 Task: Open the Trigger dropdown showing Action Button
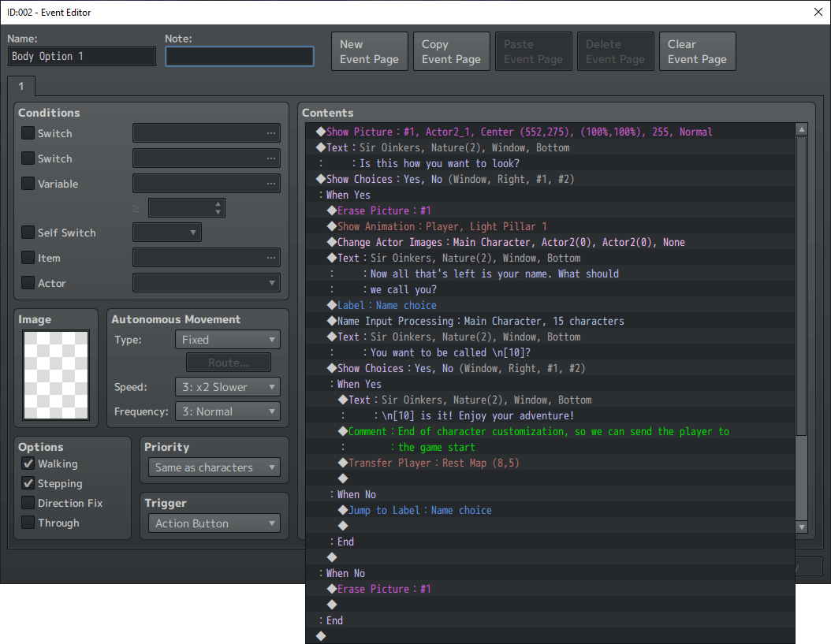point(214,523)
